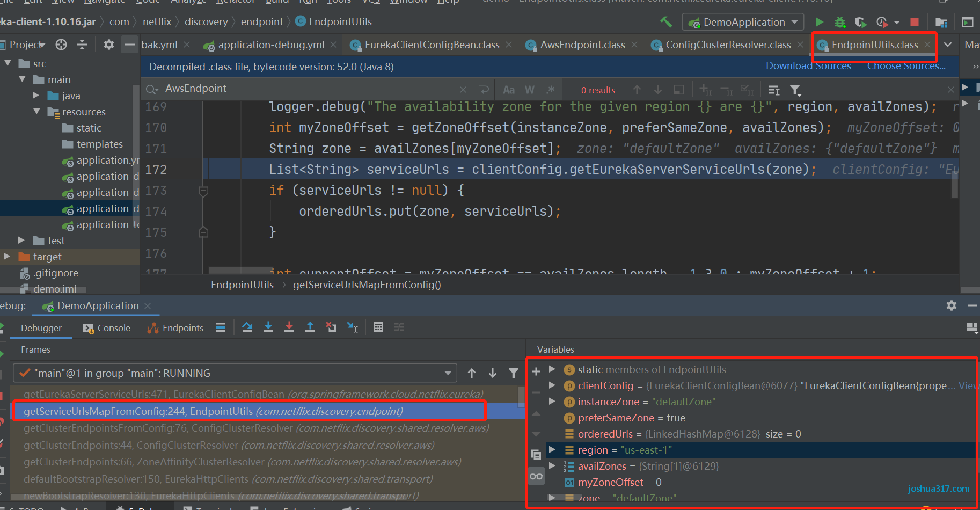Locate current file in Project tree
980x510 pixels.
click(x=61, y=45)
